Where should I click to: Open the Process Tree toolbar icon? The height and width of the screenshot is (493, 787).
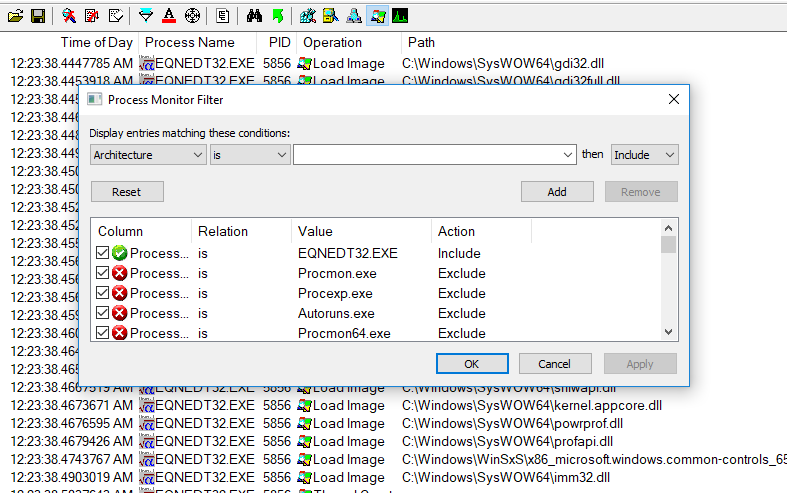click(222, 16)
